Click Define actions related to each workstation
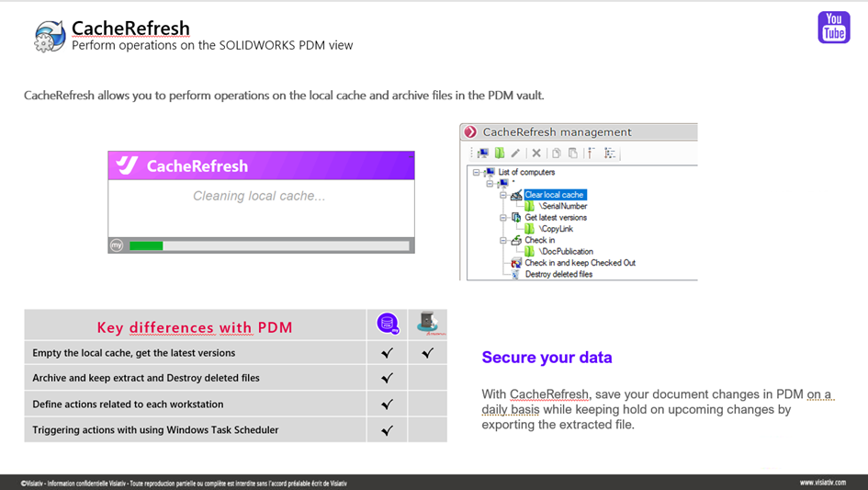868x490 pixels. 128,405
